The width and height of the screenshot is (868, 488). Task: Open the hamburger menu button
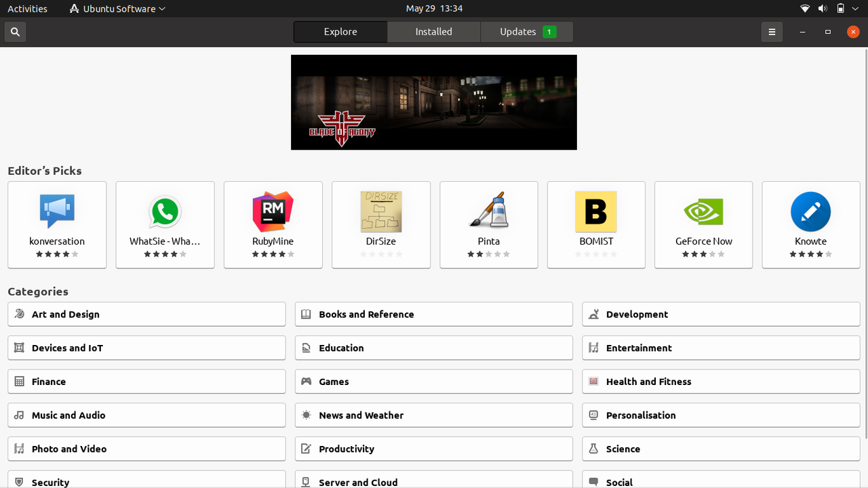(x=772, y=32)
